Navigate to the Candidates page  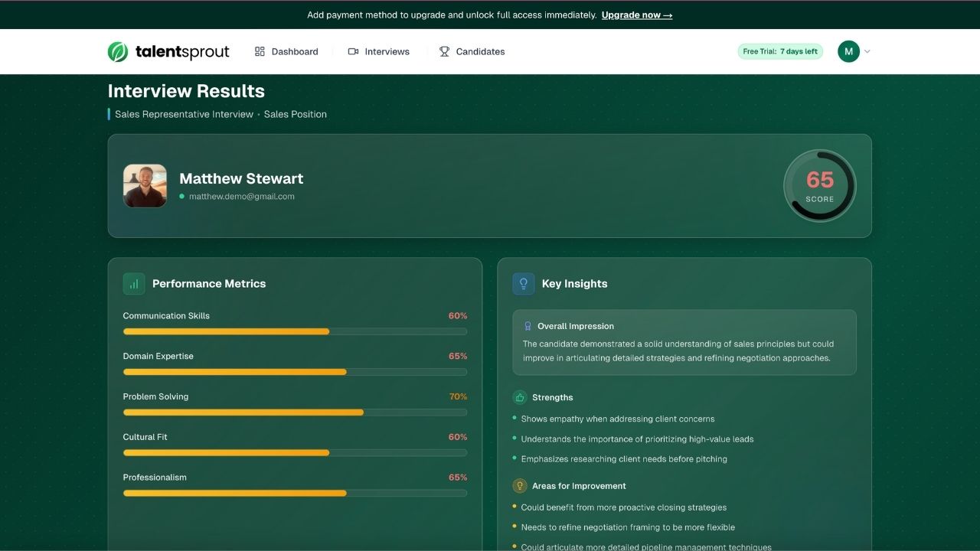pos(480,52)
